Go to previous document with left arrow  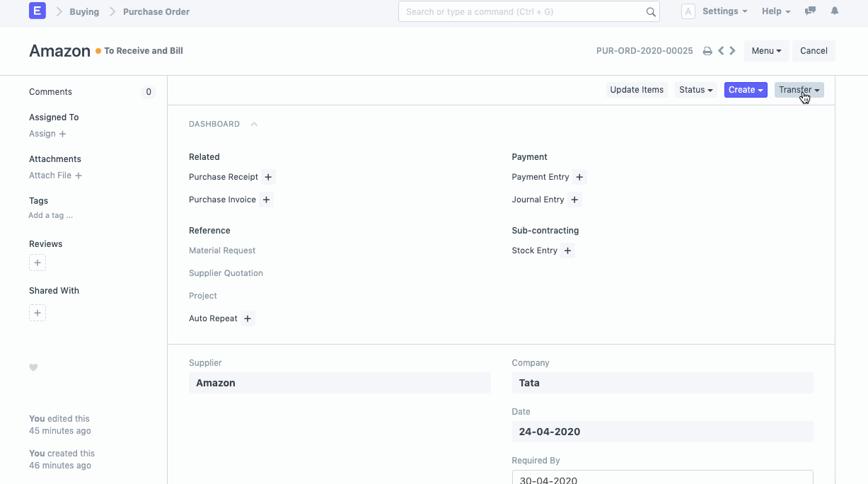[721, 51]
